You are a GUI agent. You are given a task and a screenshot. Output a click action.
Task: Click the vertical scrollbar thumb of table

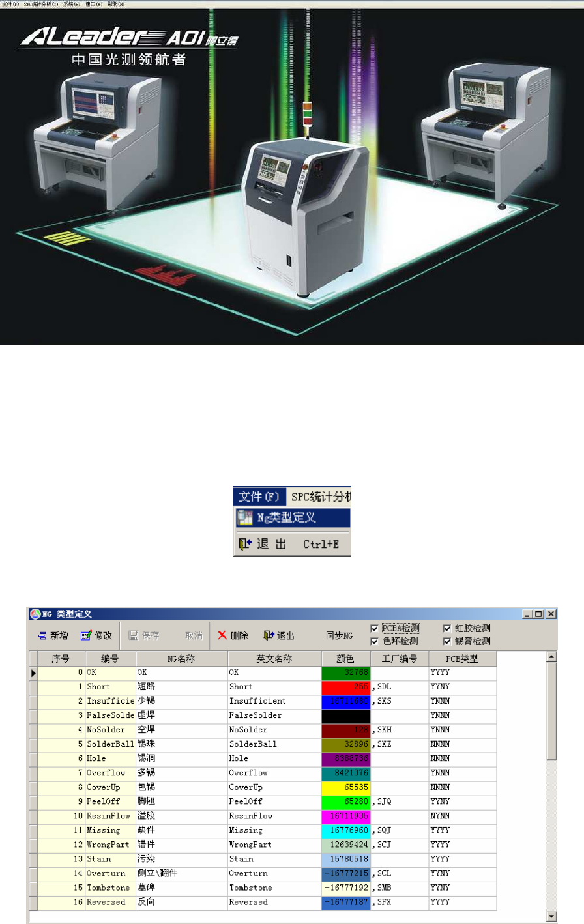click(551, 712)
